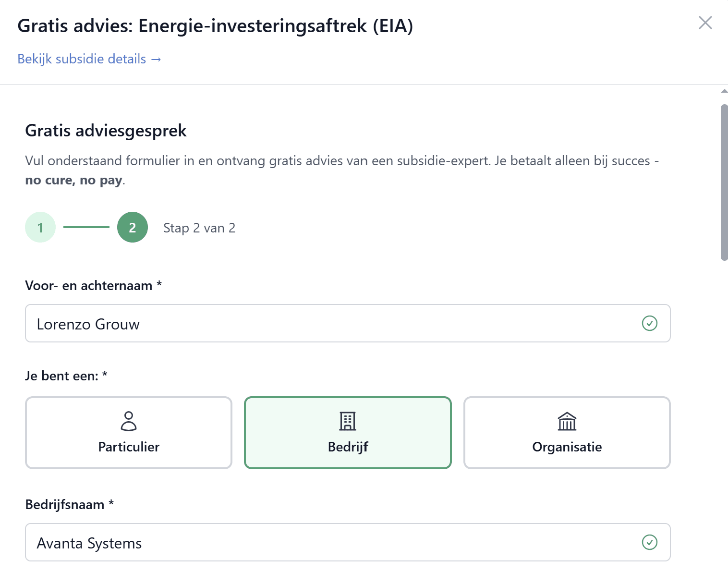
Task: Keep Bedrijf selected as your type
Action: coord(347,433)
